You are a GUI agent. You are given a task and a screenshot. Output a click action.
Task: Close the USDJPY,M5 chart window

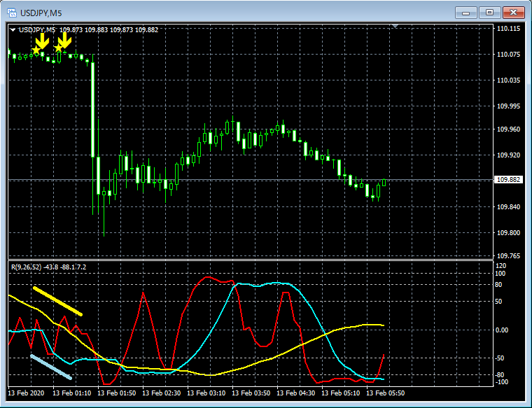(513, 13)
